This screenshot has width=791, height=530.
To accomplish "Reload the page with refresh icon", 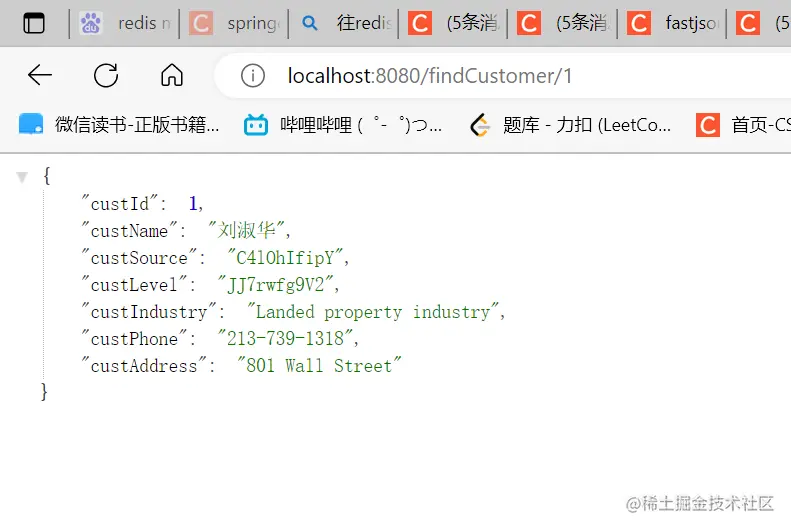I will click(106, 76).
